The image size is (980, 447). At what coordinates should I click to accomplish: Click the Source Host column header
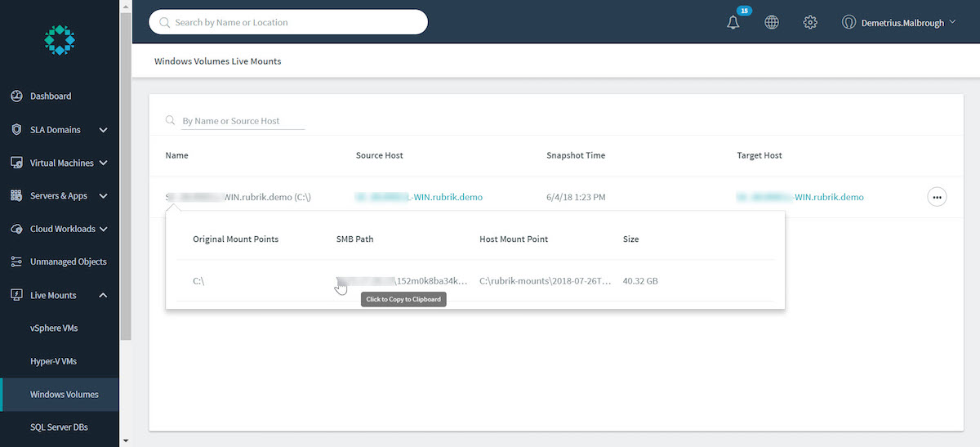tap(380, 155)
